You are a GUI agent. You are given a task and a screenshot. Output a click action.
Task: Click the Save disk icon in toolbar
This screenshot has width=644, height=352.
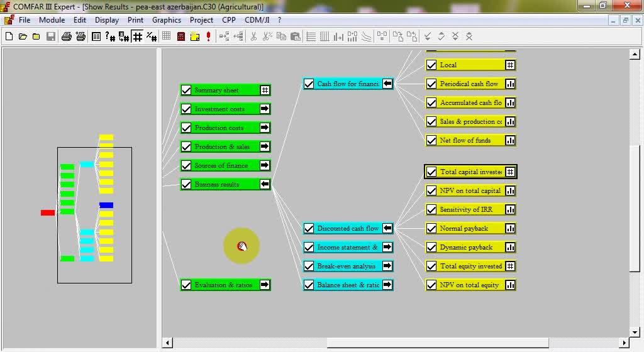pyautogui.click(x=51, y=36)
